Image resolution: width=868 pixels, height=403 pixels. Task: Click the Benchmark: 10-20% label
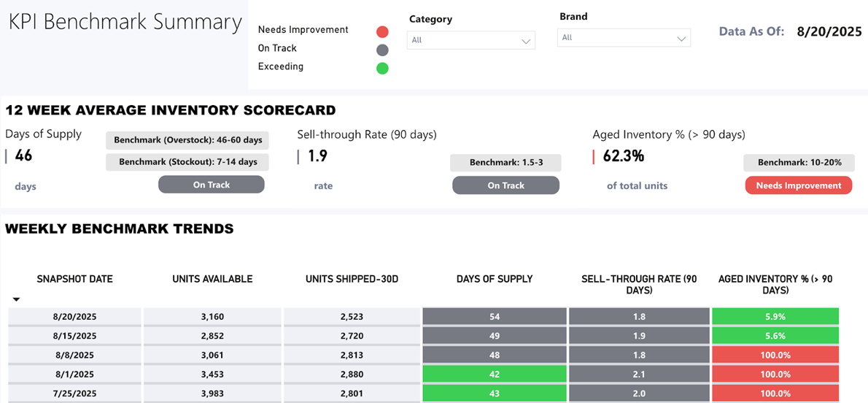tap(798, 163)
